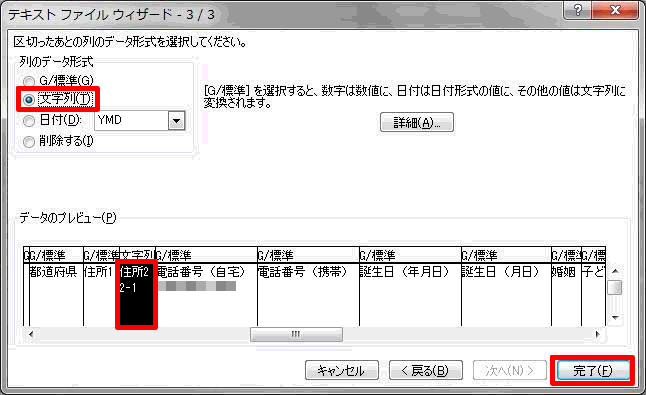The width and height of the screenshot is (646, 395).
Task: Choose the 日付(D) radio option
Action: click(x=29, y=121)
